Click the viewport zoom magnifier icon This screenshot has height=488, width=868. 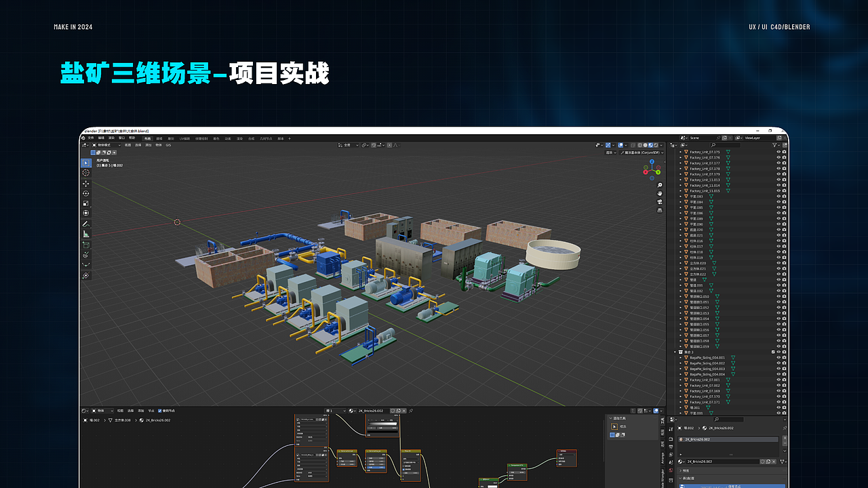tap(660, 184)
